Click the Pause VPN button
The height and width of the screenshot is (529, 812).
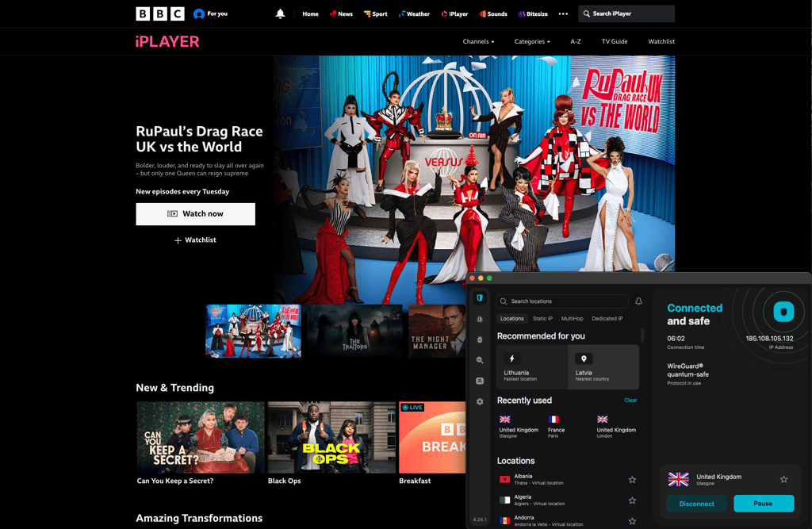(764, 504)
